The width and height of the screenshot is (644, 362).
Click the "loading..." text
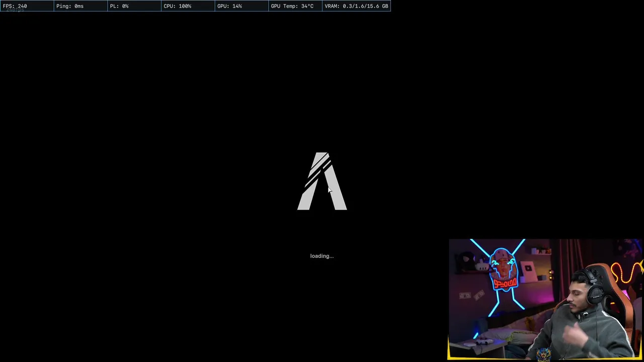point(322,256)
